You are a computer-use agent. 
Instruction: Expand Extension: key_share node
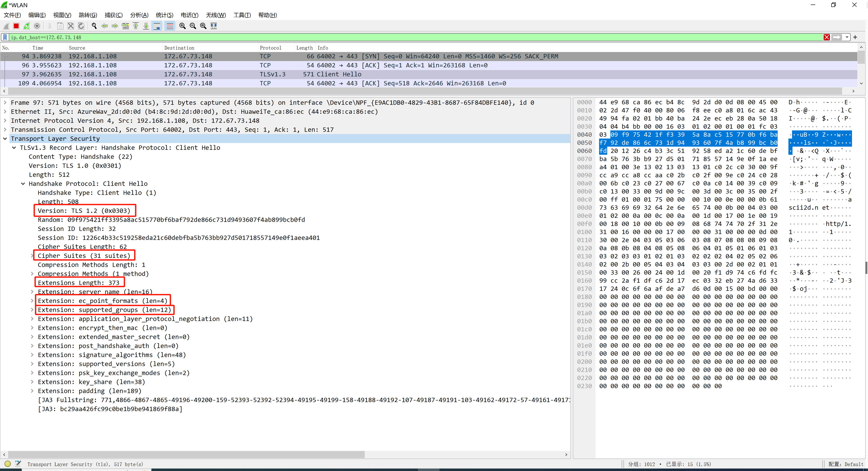[x=32, y=382]
